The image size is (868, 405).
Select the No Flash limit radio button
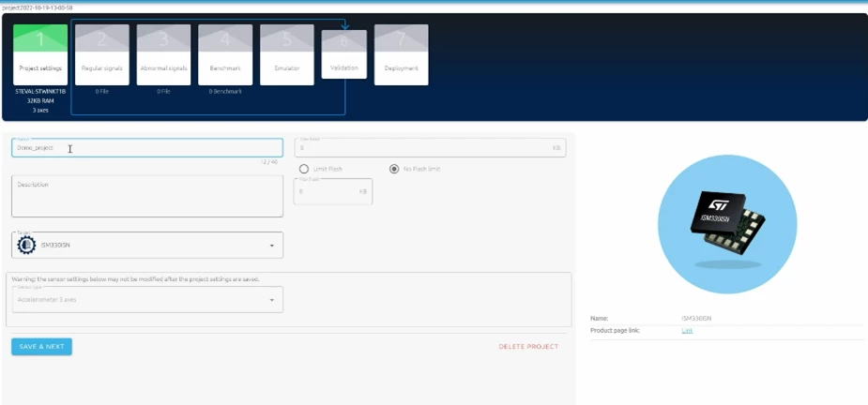(394, 169)
